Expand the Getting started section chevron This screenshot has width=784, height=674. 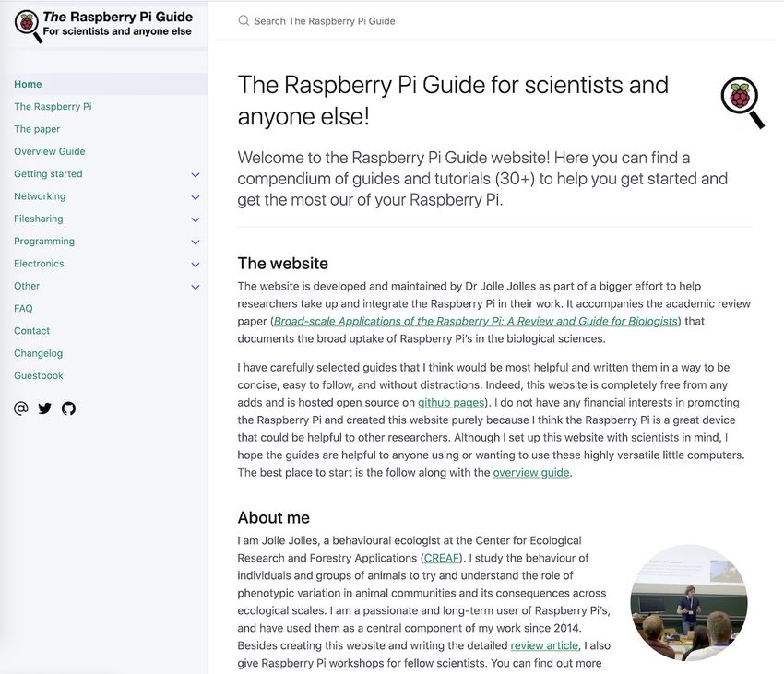(196, 175)
